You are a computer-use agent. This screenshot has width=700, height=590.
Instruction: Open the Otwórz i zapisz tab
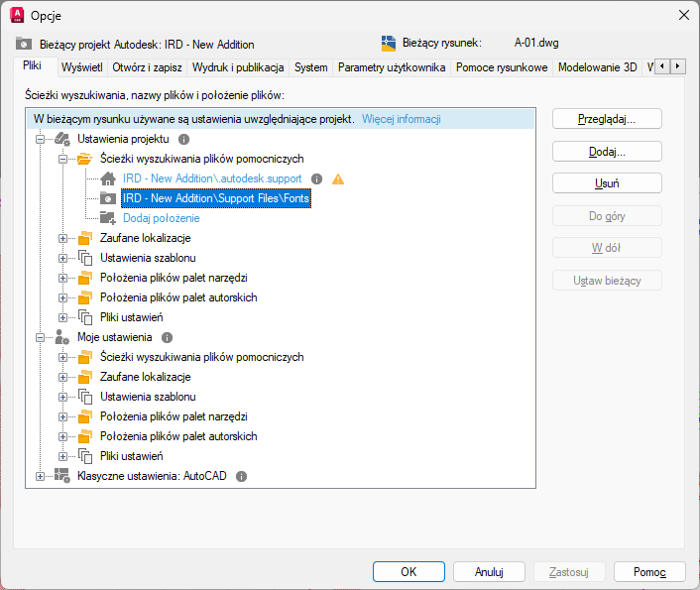[147, 67]
